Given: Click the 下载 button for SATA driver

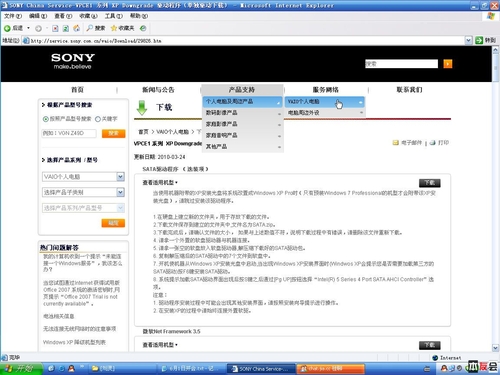Looking at the screenshot, I should click(430, 183).
